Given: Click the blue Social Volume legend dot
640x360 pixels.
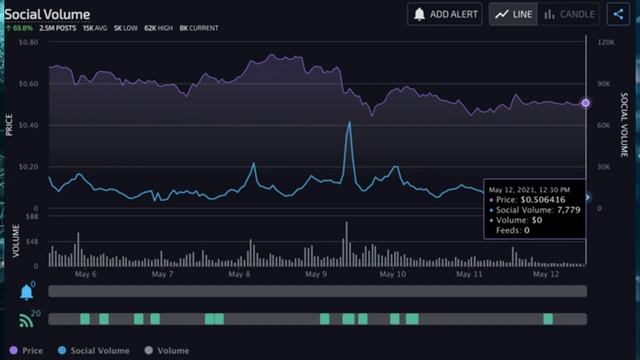Looking at the screenshot, I should 62,350.
